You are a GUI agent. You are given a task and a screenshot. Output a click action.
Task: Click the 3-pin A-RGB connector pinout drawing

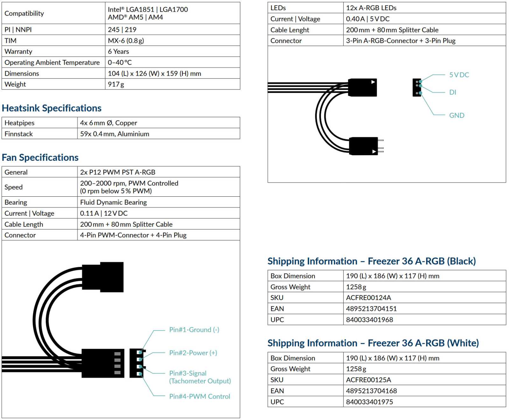(x=417, y=87)
